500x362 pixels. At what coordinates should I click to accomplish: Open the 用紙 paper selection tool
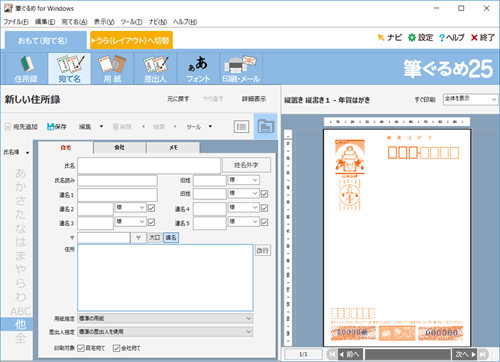point(112,68)
